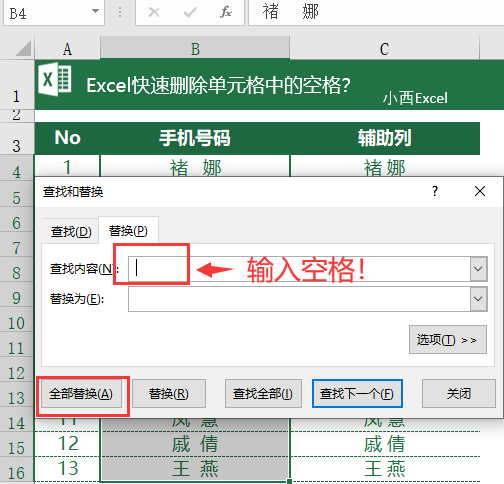The height and width of the screenshot is (484, 504).
Task: Click the formula bar containing 褚 娜
Action: (x=376, y=12)
